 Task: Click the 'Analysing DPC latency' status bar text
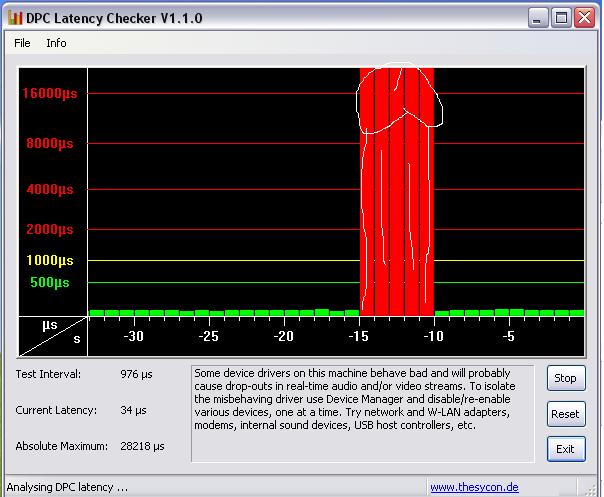67,487
